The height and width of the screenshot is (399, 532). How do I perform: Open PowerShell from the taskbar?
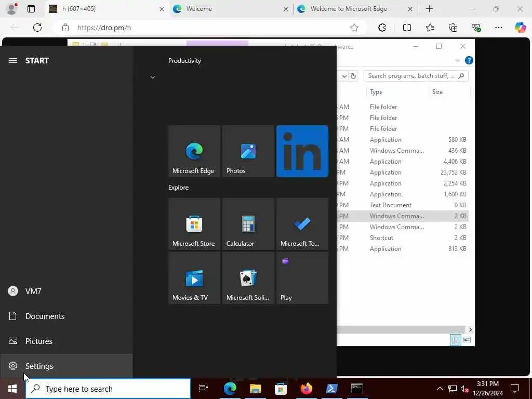point(331,389)
